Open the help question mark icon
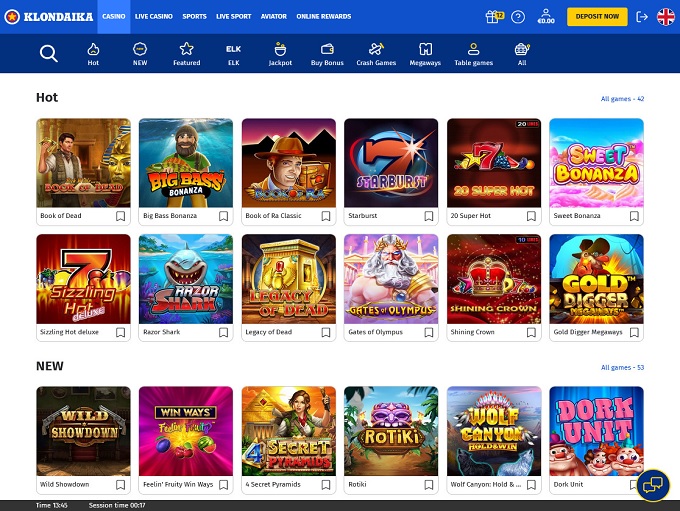 click(x=518, y=17)
